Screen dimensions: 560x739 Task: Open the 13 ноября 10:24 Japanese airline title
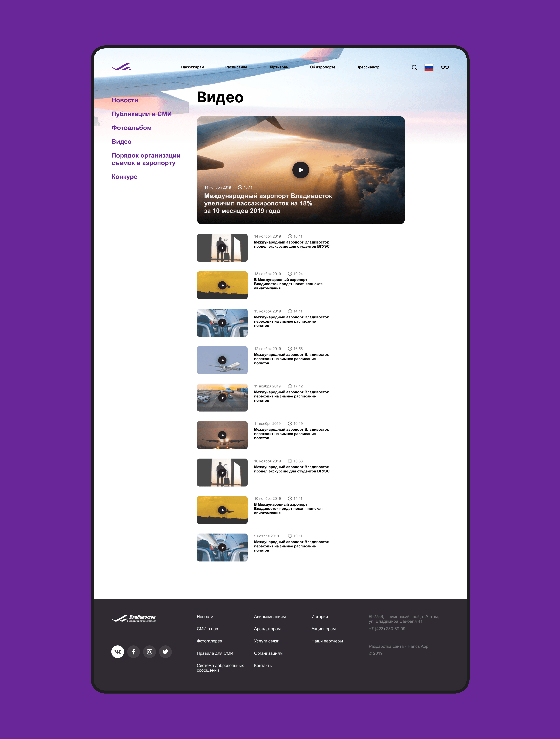tap(288, 284)
